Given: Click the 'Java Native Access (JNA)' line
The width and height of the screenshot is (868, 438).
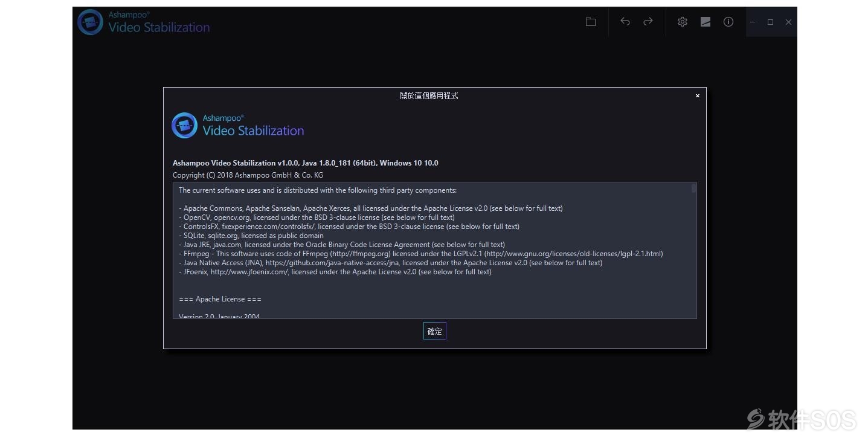Looking at the screenshot, I should (391, 263).
